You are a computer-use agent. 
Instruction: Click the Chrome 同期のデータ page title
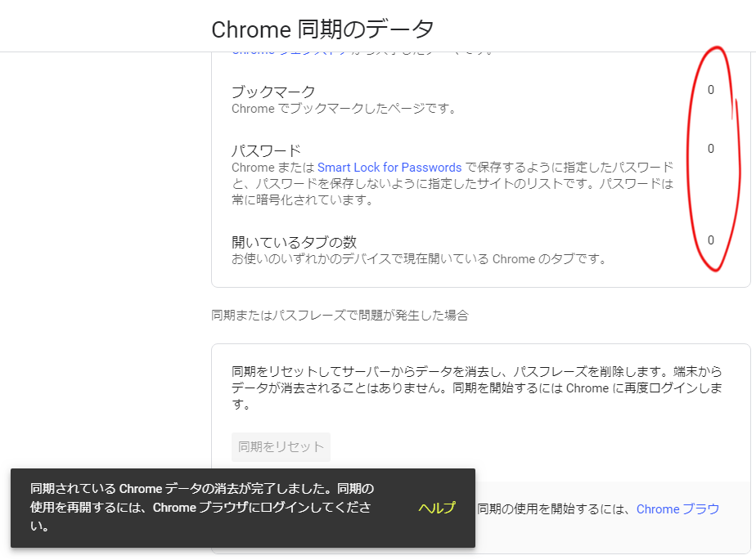click(x=322, y=29)
